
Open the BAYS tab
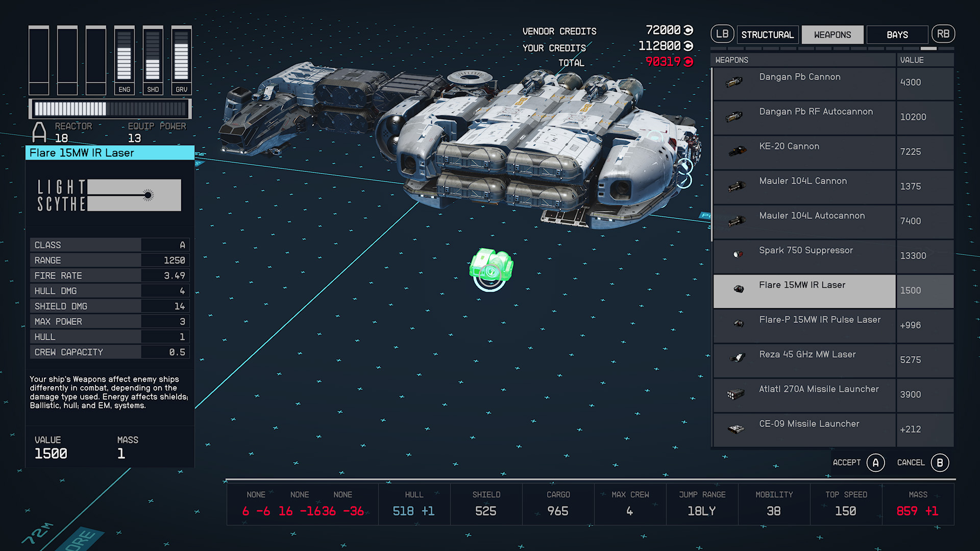[897, 35]
